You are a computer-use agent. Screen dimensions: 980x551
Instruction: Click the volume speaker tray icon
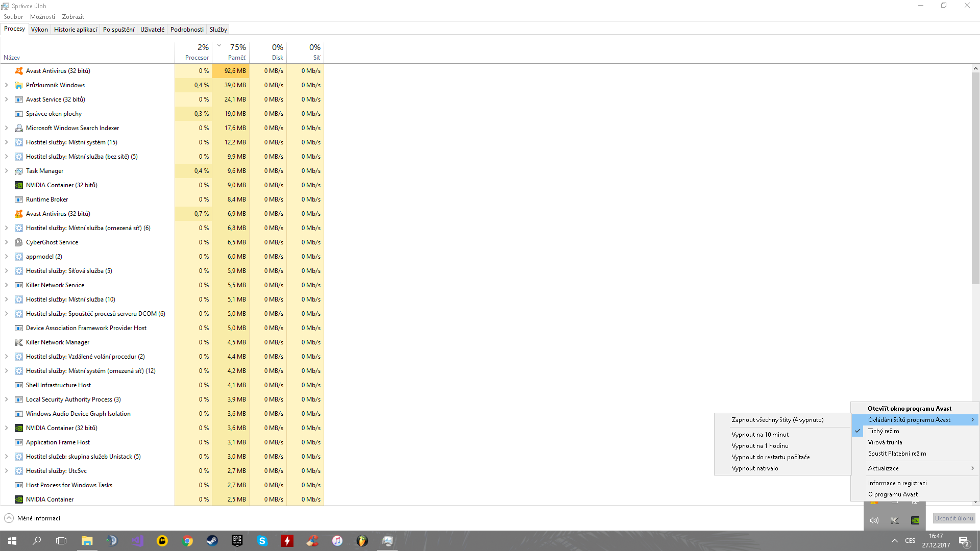pos(874,520)
